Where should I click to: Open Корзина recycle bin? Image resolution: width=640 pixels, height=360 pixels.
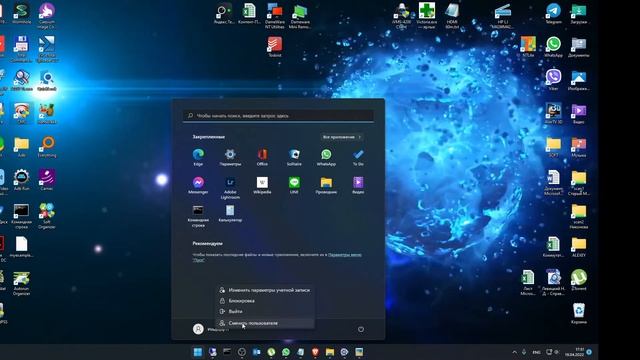tap(579, 313)
